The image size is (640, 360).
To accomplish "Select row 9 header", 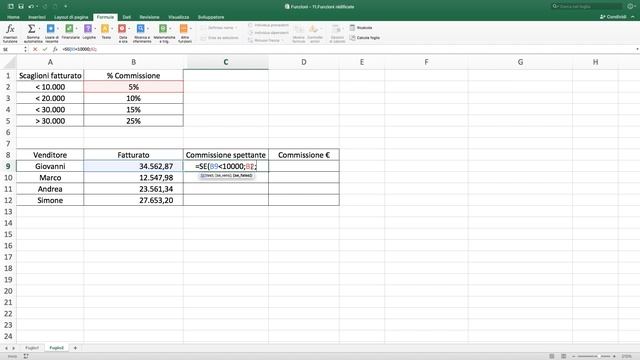I will [x=8, y=166].
